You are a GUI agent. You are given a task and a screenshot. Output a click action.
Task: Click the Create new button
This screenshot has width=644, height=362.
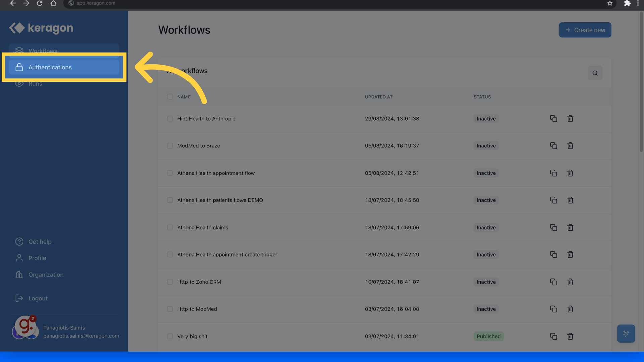[x=585, y=30]
